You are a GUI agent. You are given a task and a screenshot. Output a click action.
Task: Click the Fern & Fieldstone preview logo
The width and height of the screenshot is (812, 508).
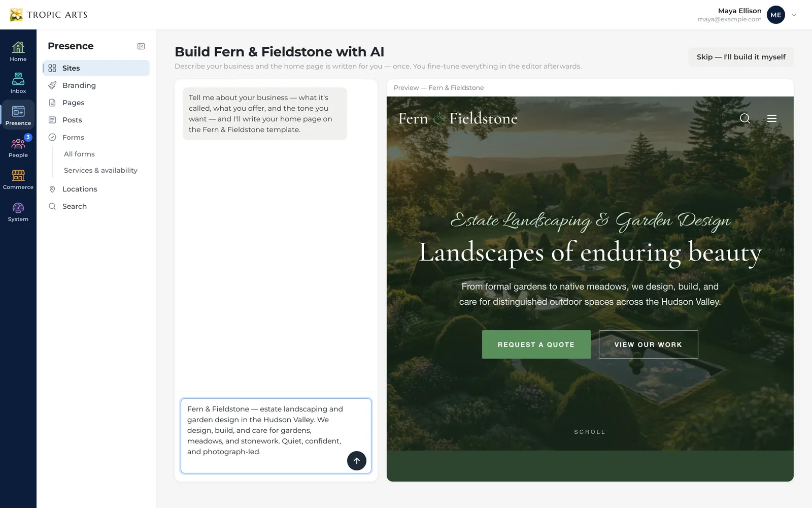click(458, 118)
